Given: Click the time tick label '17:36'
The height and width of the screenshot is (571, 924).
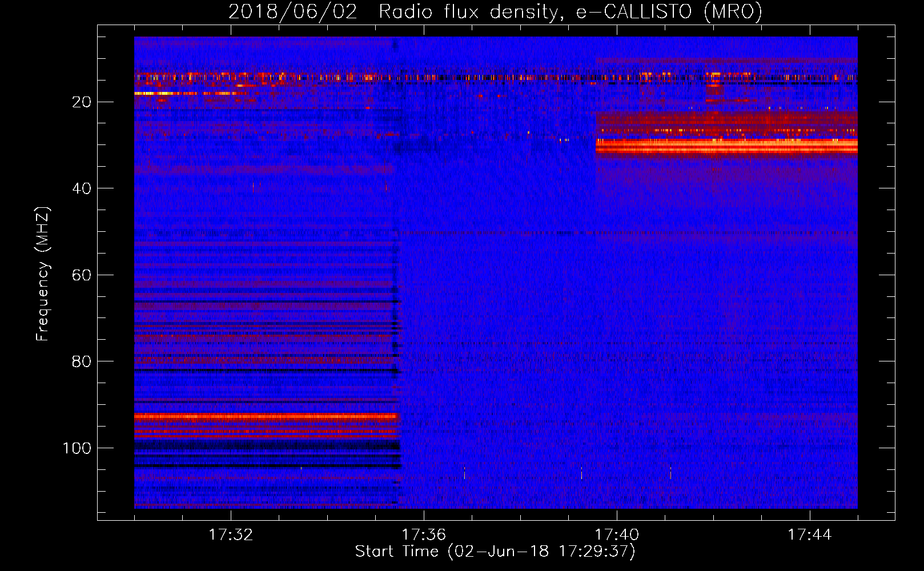Looking at the screenshot, I should pos(424,535).
